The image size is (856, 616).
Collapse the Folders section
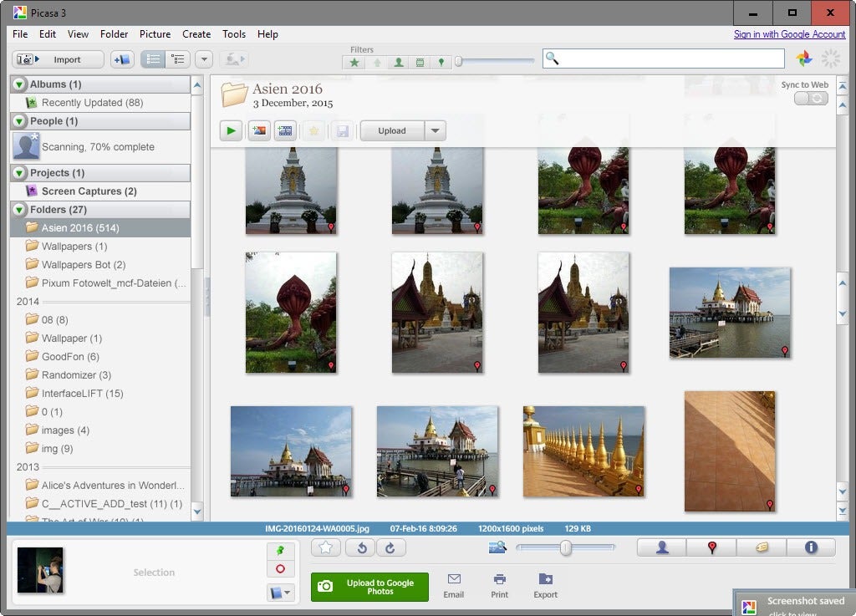pos(19,209)
